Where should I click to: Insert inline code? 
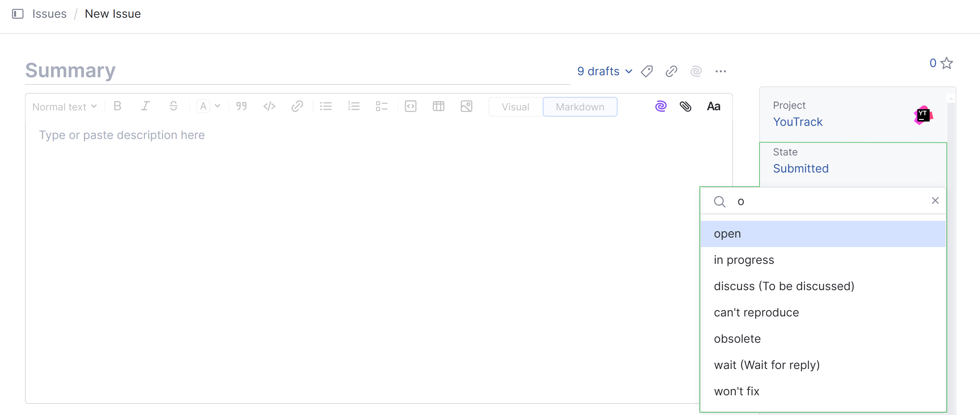(269, 106)
